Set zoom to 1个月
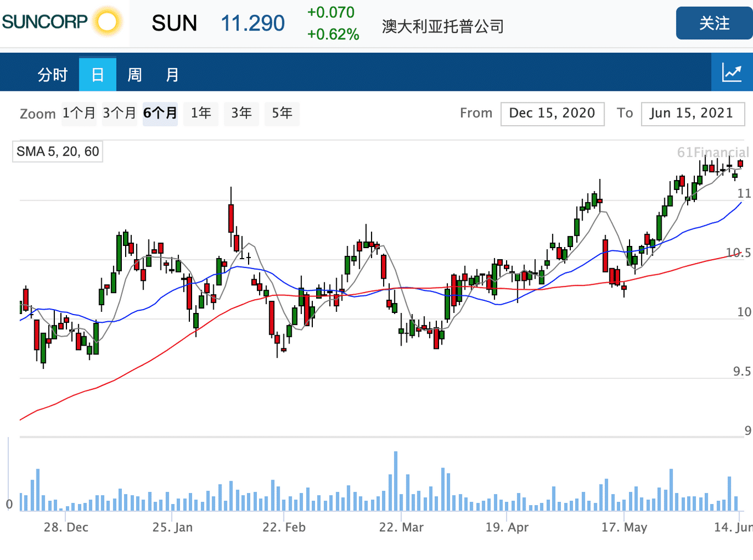753x560 pixels. pos(79,114)
